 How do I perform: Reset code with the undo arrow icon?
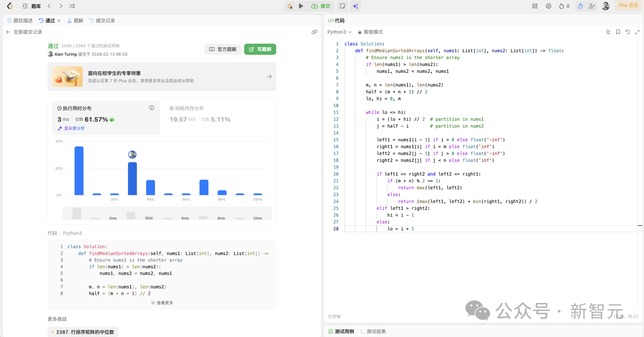click(628, 32)
